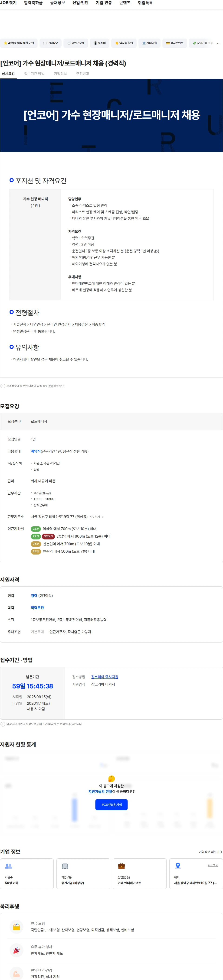Open the JOB 찾기 menu

(8, 3)
